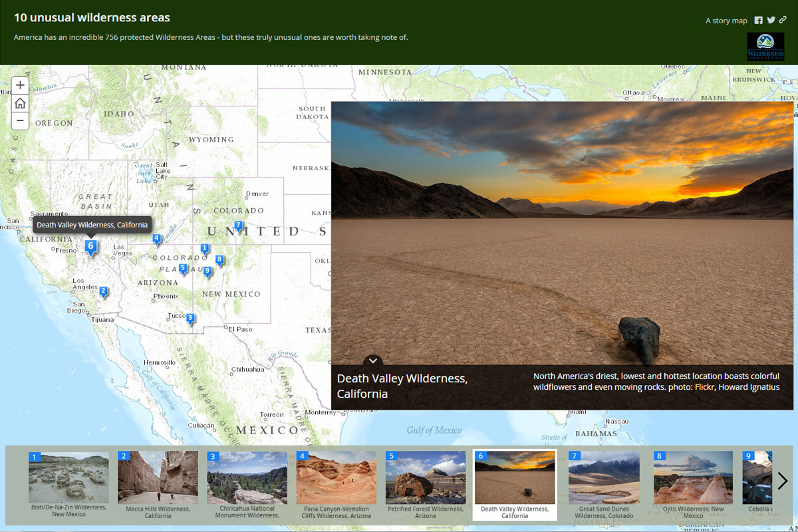Screen dimensions: 798x532
Task: Select map marker 2 near Los Angeles
Action: pos(103,291)
